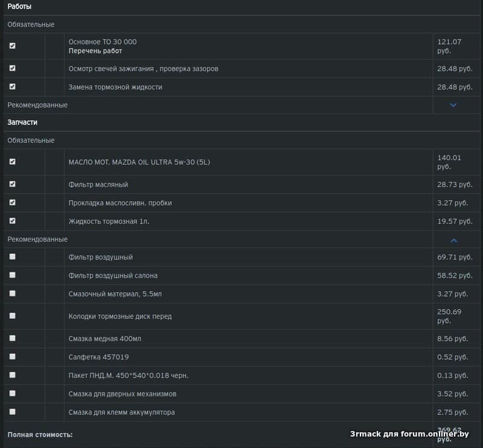
Task: Check the Салфетка 457019 item
Action: tap(13, 357)
